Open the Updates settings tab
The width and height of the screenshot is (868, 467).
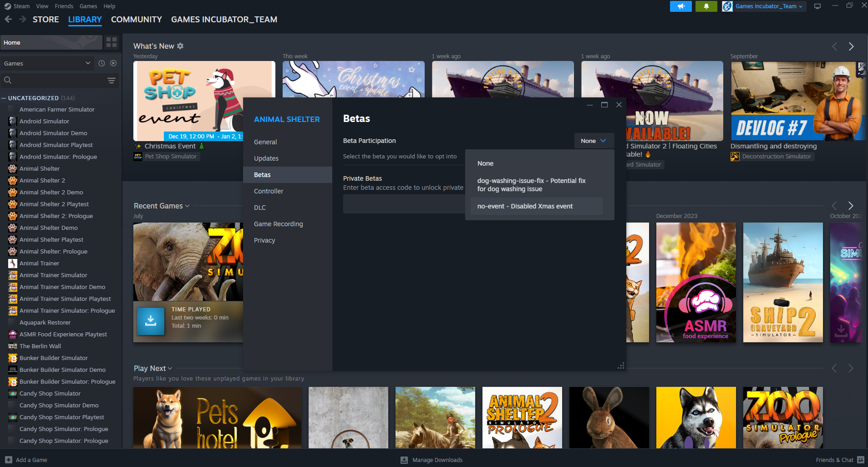266,158
